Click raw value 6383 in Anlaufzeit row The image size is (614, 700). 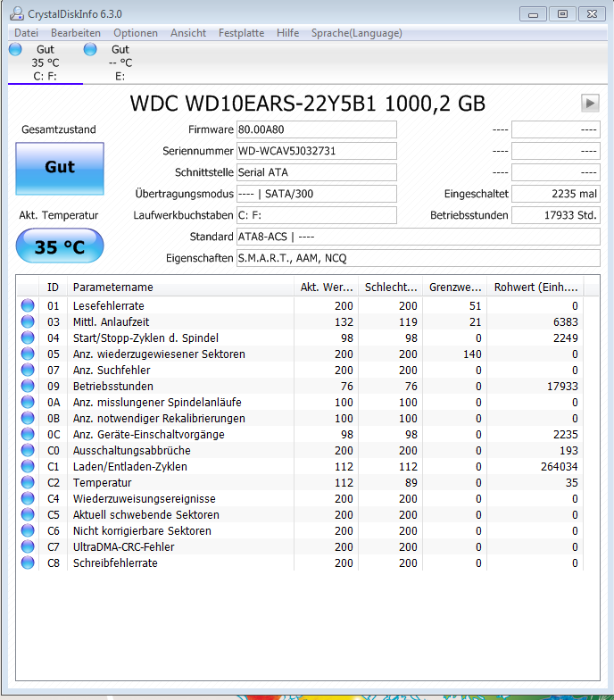coord(566,321)
